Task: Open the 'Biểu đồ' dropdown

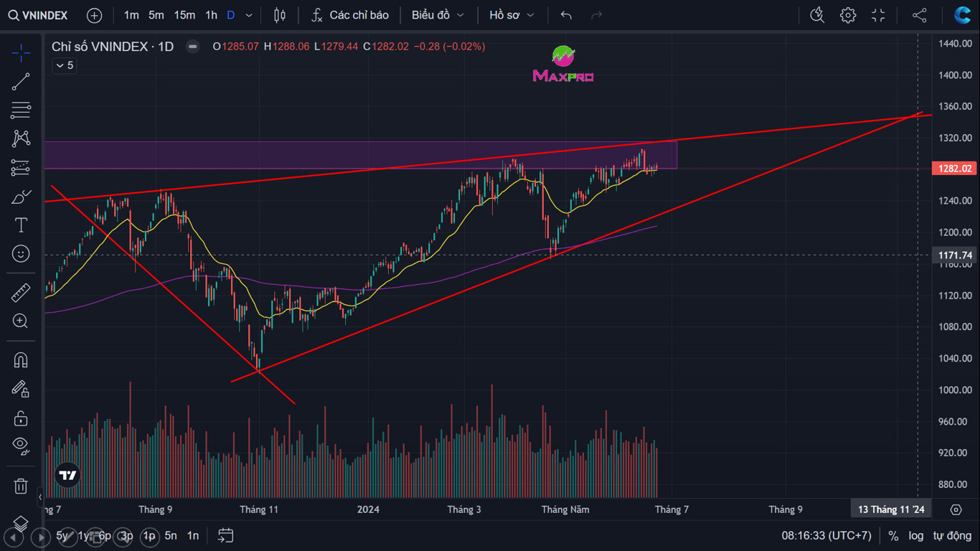Action: coord(438,15)
